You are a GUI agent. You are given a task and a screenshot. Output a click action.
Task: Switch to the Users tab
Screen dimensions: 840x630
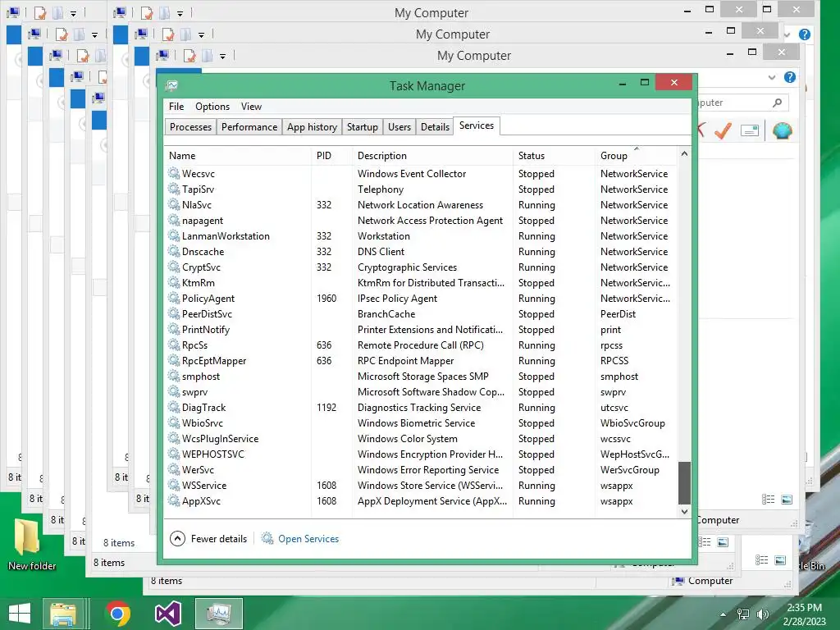(x=399, y=127)
